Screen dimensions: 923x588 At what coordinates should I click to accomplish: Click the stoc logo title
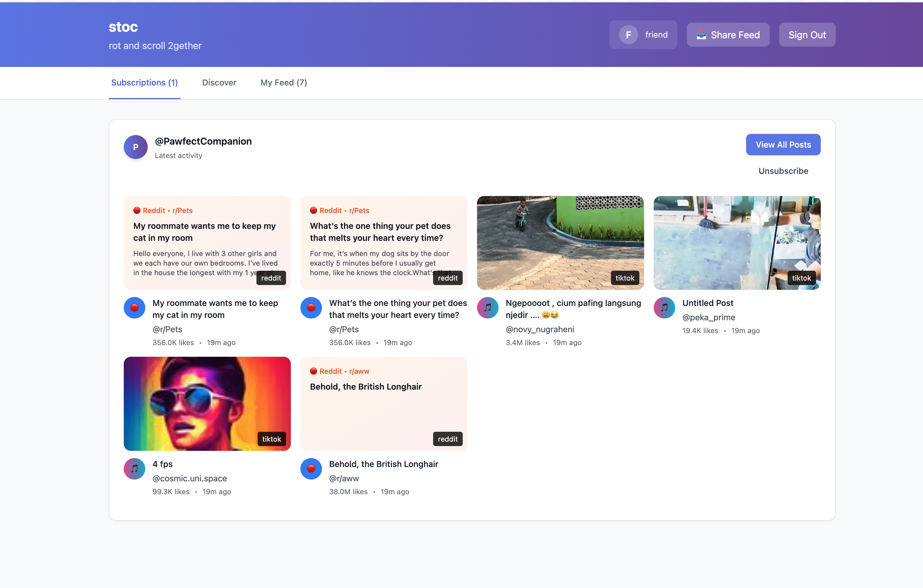click(x=123, y=27)
